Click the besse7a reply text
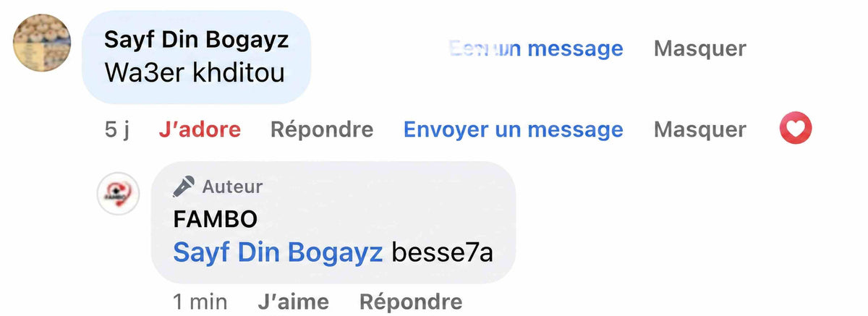Screen dimensions: 868x316 (442, 252)
